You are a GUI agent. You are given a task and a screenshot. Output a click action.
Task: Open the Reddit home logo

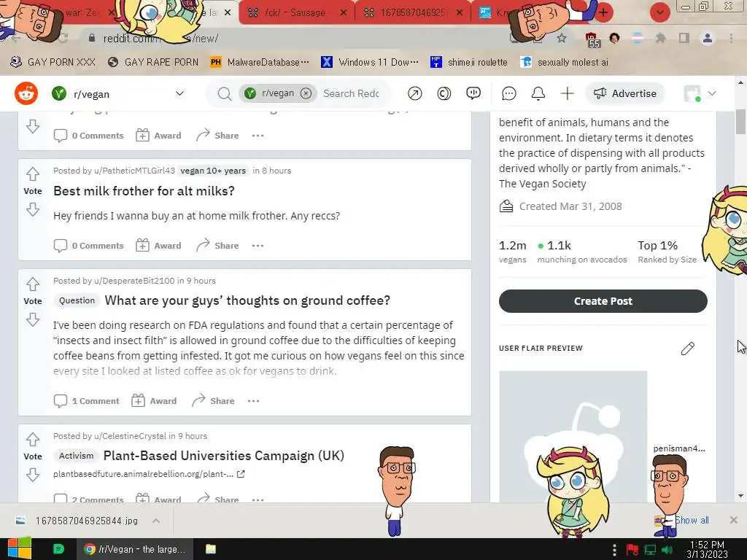pyautogui.click(x=26, y=93)
